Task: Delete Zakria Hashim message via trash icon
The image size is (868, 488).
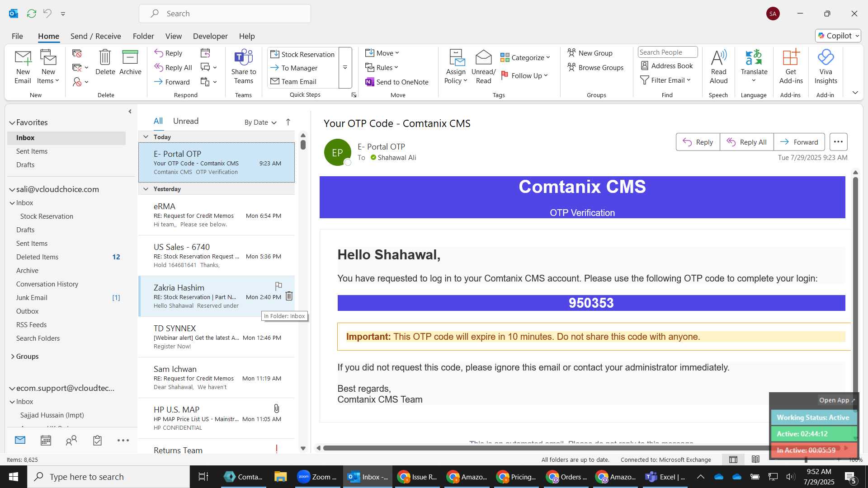Action: click(x=289, y=296)
